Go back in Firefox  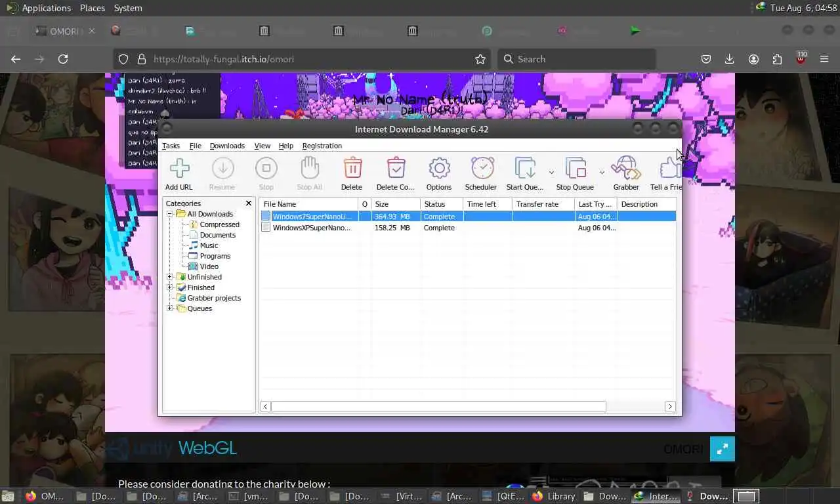[16, 59]
